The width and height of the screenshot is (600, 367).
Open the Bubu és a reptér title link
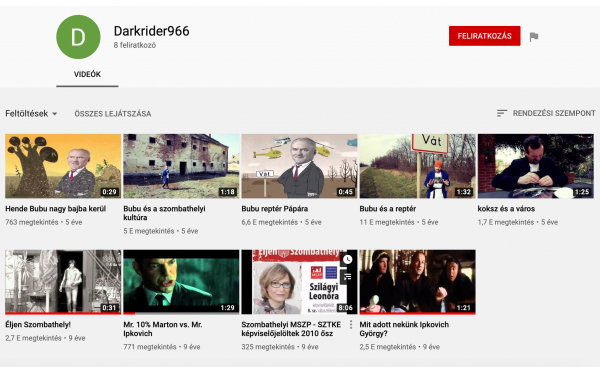[388, 209]
